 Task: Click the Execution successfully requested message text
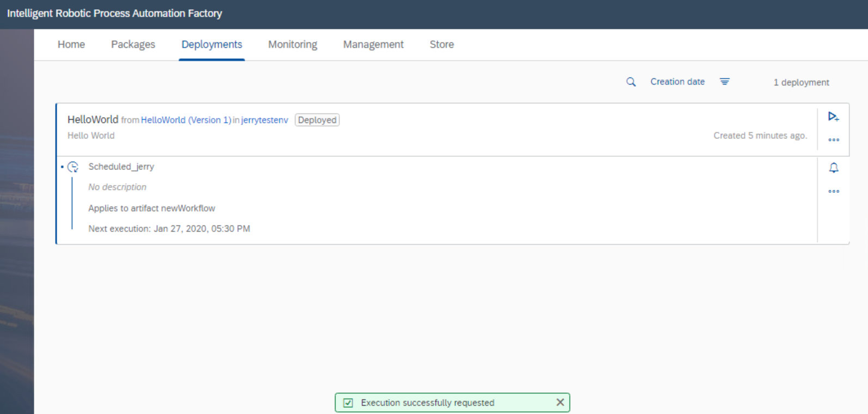(x=428, y=403)
